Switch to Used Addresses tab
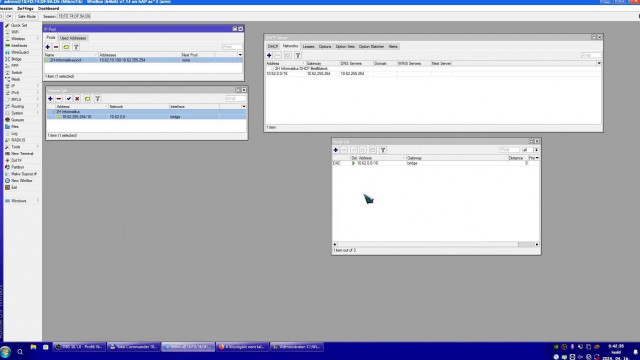The image size is (640, 360). click(73, 38)
